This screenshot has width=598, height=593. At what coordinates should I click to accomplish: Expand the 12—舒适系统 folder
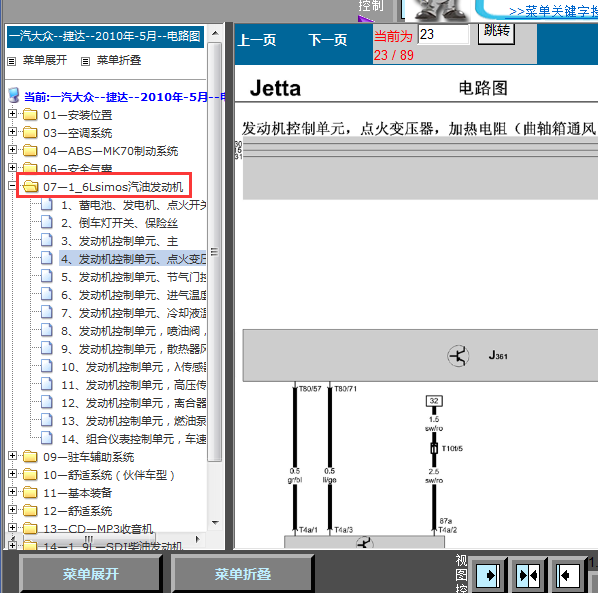[x=12, y=509]
